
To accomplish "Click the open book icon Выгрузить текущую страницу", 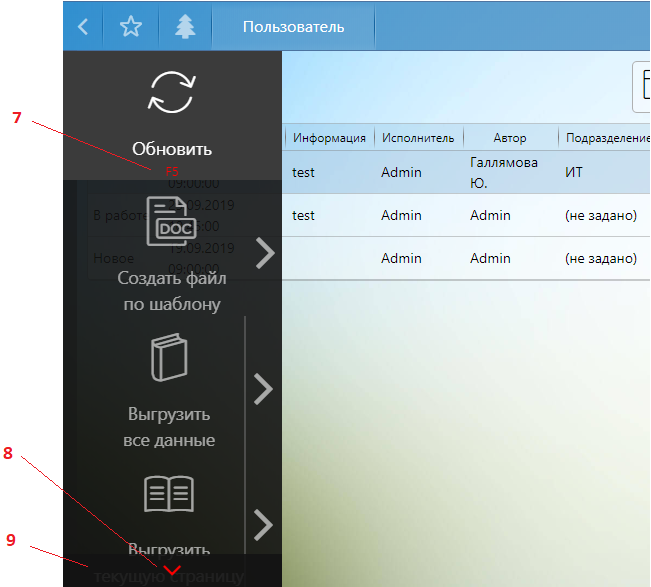I will click(x=169, y=494).
